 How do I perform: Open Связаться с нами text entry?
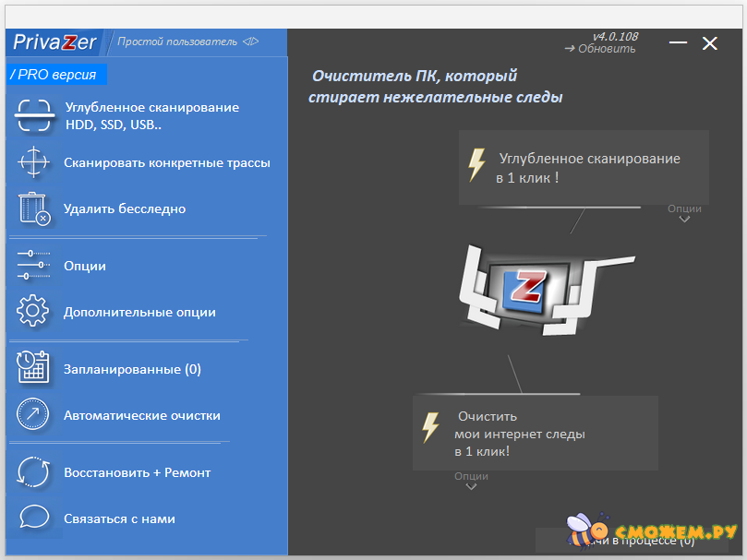pos(119,518)
